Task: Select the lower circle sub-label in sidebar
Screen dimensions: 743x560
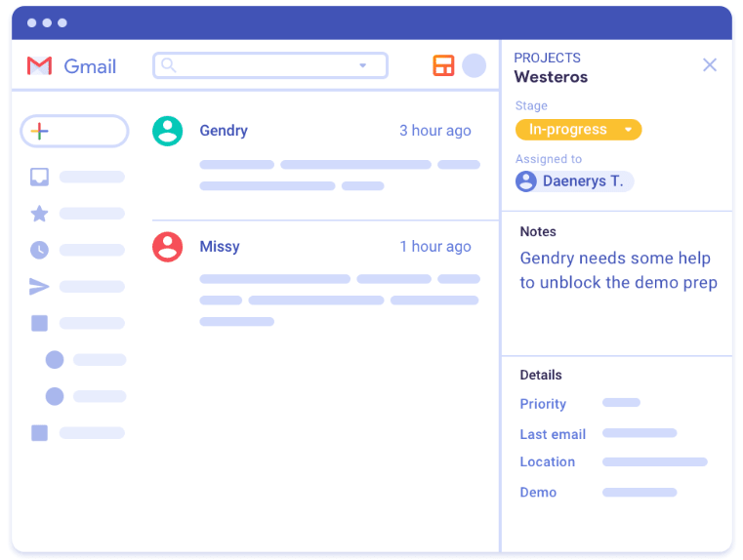Action: click(x=55, y=396)
